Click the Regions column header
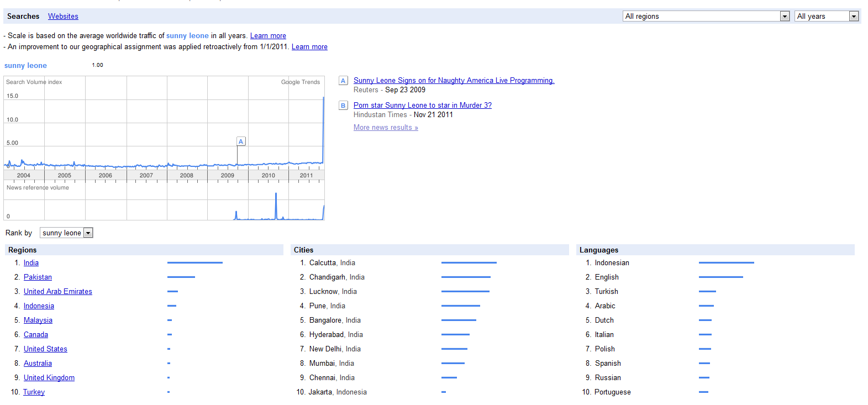This screenshot has width=868, height=405. point(144,250)
